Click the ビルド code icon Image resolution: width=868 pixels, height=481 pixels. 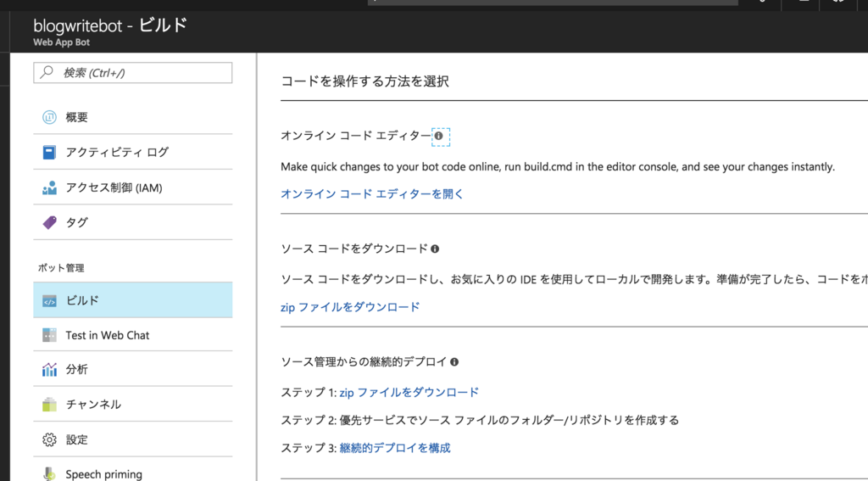tap(49, 301)
